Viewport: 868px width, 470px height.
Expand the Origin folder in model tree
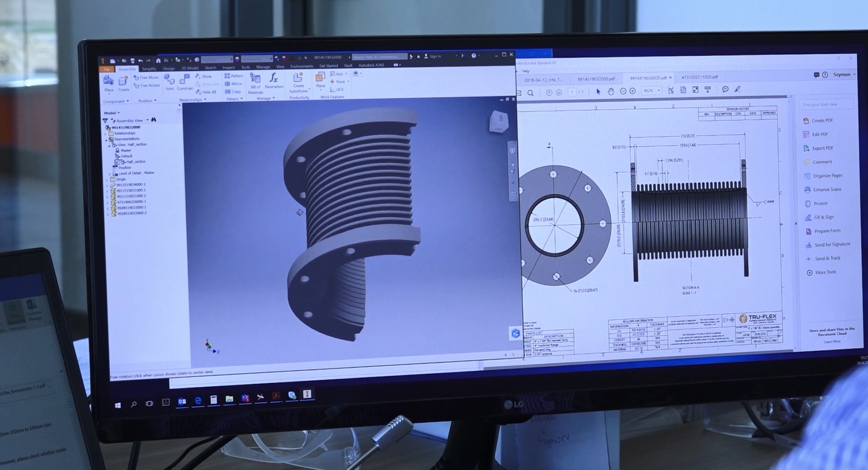[x=109, y=179]
